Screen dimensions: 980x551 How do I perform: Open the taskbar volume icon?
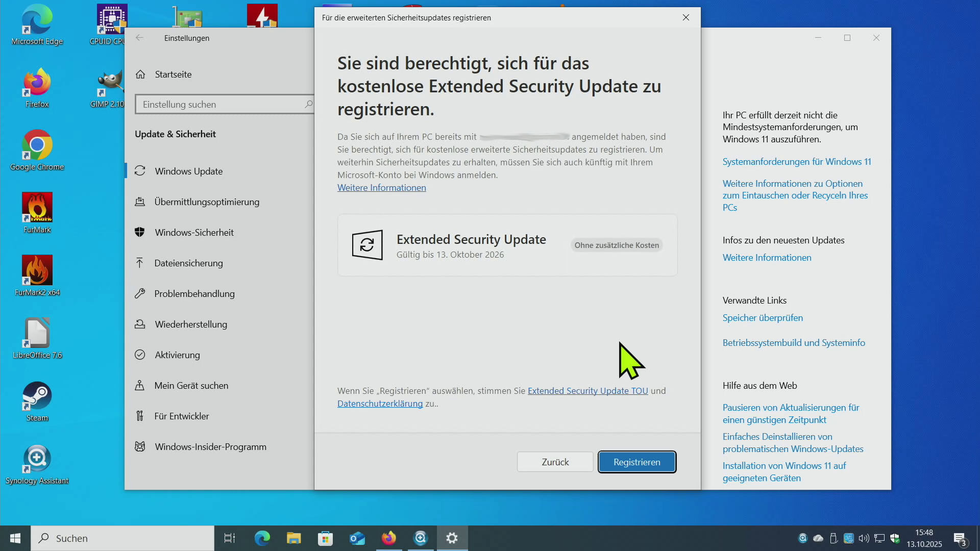pyautogui.click(x=864, y=538)
